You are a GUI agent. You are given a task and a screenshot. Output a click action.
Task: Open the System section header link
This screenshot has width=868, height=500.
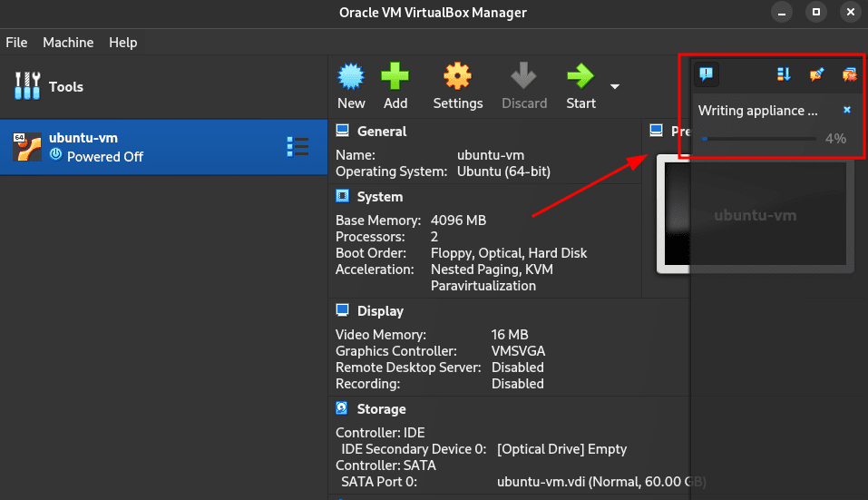pyautogui.click(x=380, y=197)
